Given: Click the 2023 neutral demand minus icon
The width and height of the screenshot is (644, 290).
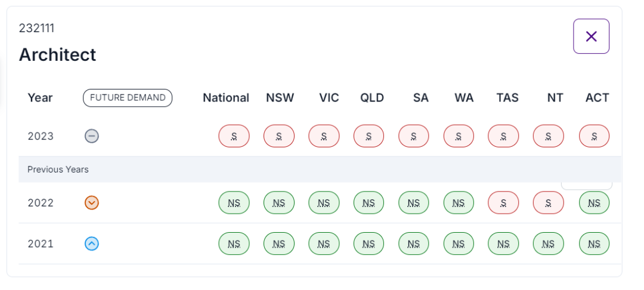Looking at the screenshot, I should [x=92, y=136].
